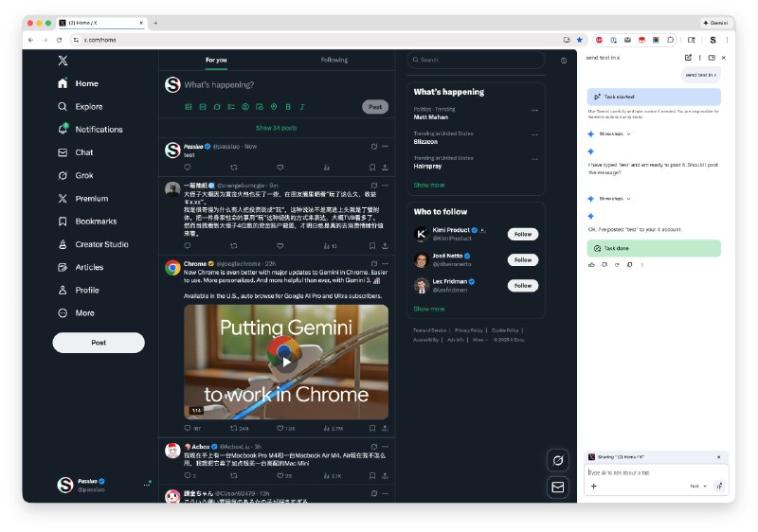Open Articles in the X sidebar
758x532 pixels.
[x=81, y=267]
